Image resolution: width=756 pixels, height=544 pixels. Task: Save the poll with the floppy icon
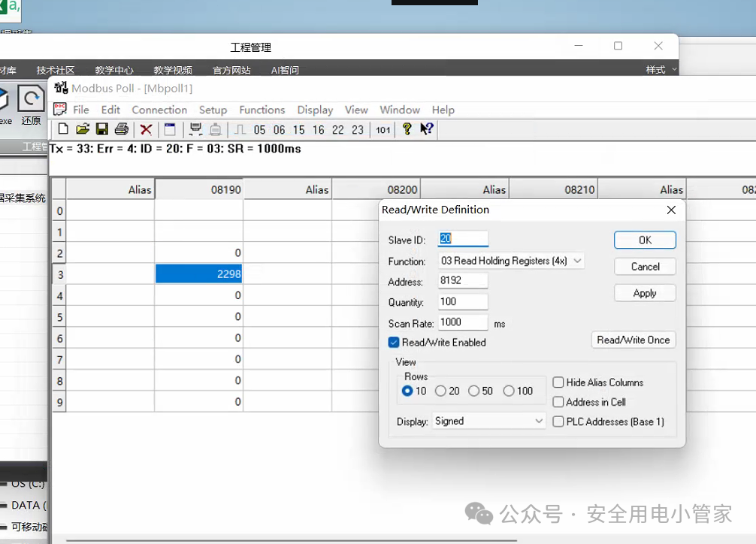[x=102, y=129]
